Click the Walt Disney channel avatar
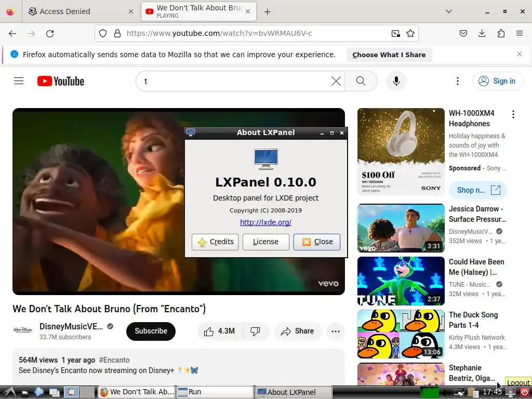 [23, 330]
